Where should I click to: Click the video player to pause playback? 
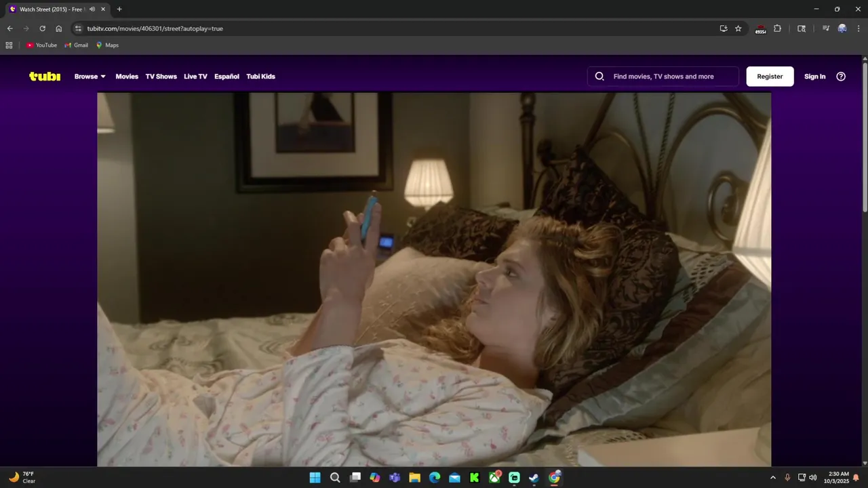[x=434, y=279]
